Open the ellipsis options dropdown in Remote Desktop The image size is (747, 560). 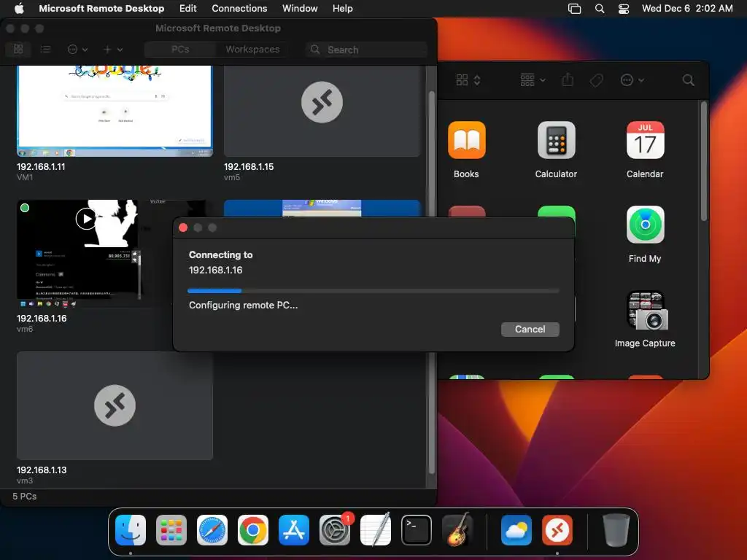tap(77, 49)
